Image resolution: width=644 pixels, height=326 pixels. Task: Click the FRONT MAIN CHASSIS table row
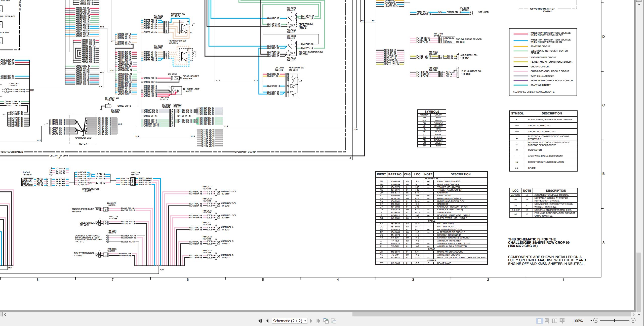(431, 181)
